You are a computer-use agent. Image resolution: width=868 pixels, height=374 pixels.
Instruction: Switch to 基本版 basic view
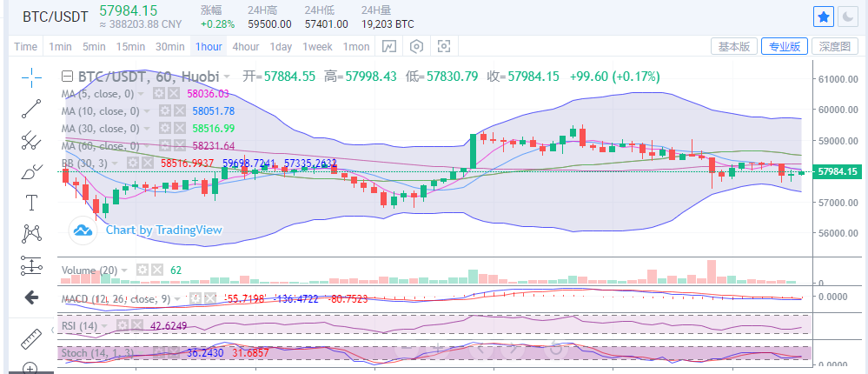pyautogui.click(x=733, y=47)
